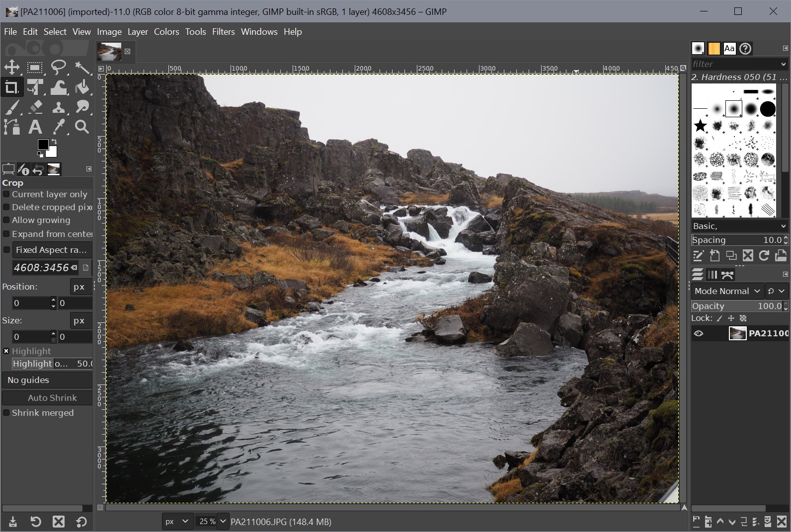
Task: Hide the PA211006 layer with eye icon
Action: 699,333
